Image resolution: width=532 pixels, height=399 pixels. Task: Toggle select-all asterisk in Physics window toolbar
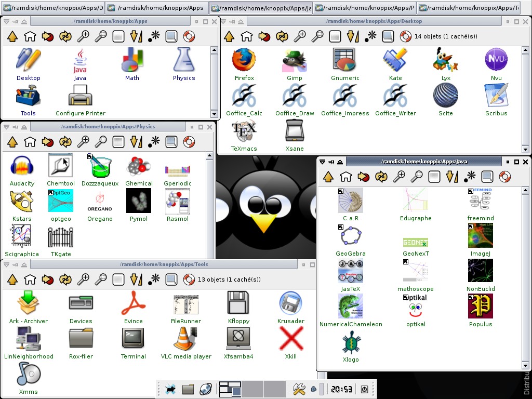pos(154,142)
